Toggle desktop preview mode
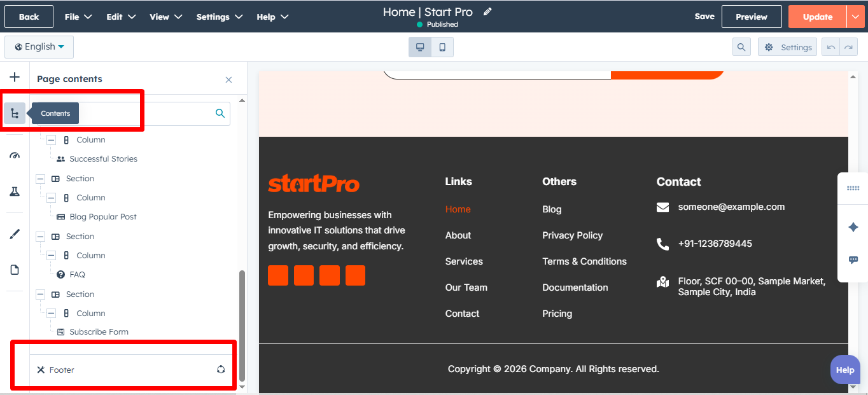Image resolution: width=868 pixels, height=395 pixels. click(x=420, y=46)
